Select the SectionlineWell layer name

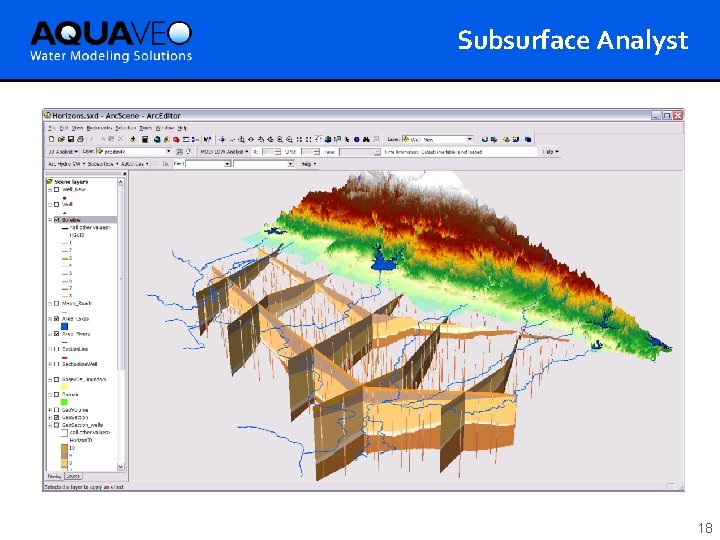click(x=79, y=364)
